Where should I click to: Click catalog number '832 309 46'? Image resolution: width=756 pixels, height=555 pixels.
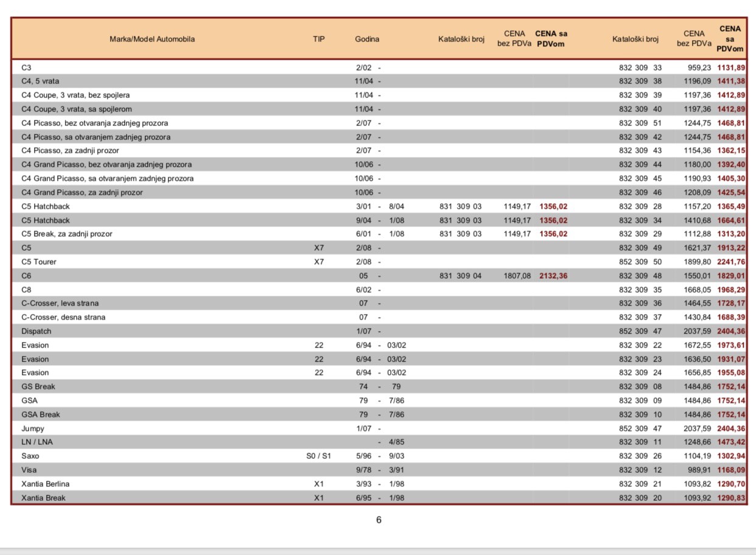coord(640,192)
